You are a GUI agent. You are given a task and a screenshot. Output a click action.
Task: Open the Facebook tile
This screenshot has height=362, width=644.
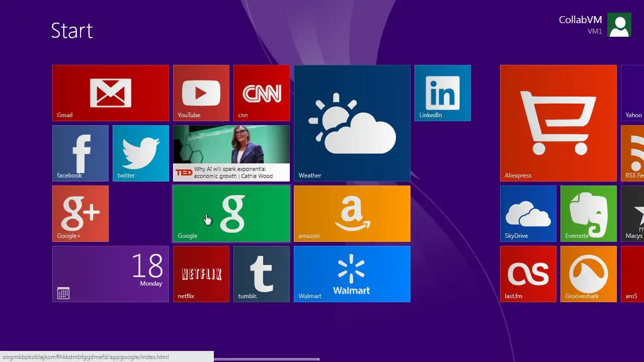point(80,153)
